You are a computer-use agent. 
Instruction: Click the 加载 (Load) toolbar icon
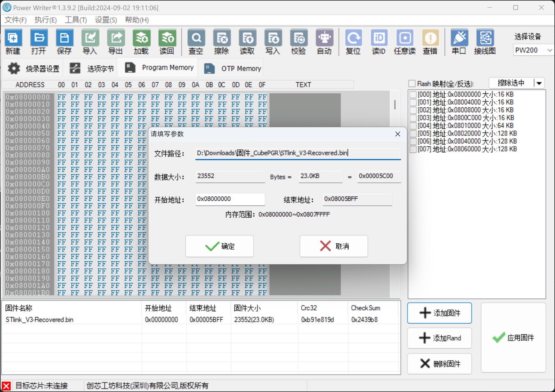tap(141, 42)
